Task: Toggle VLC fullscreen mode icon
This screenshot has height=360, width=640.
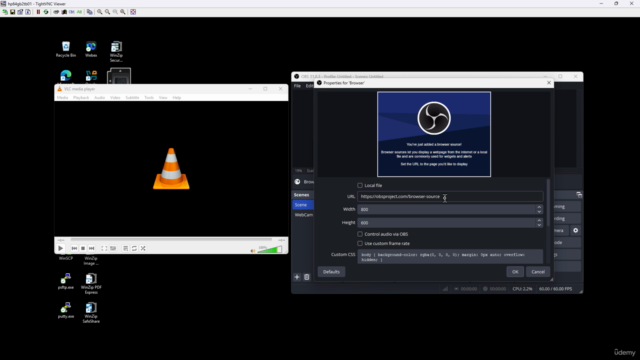Action: pos(104,248)
